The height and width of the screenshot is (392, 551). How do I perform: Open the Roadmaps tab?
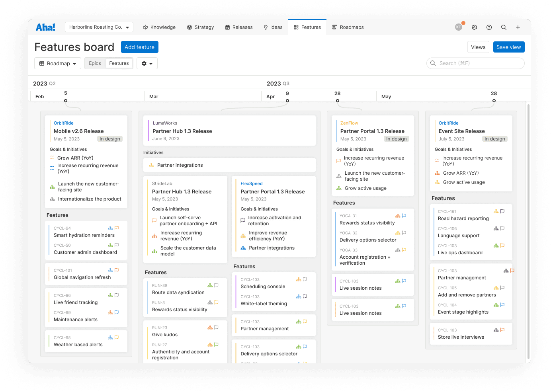tap(348, 27)
